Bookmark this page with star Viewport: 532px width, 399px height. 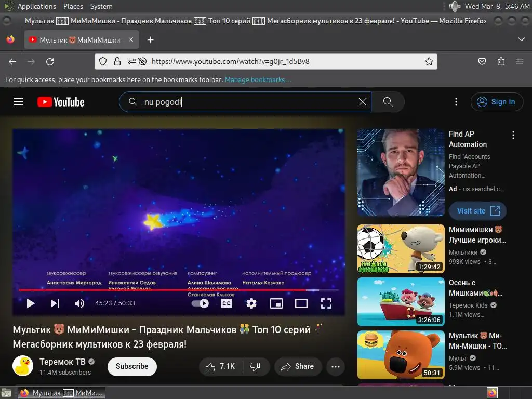click(429, 61)
